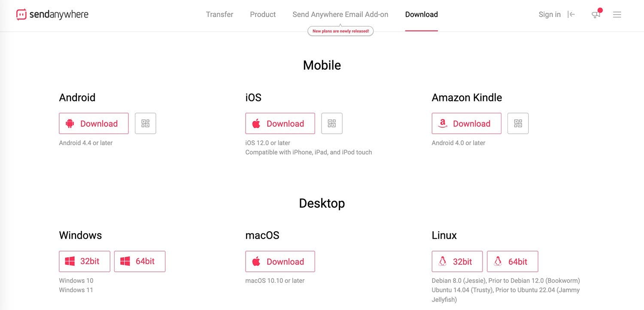Show the Amazon Kindle QR code

(518, 123)
